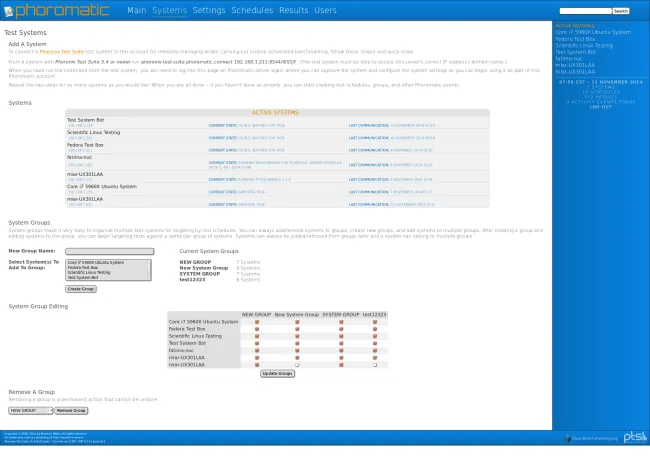Screen dimensions: 650x456
Task: Click the Search button
Action: coord(621,11)
